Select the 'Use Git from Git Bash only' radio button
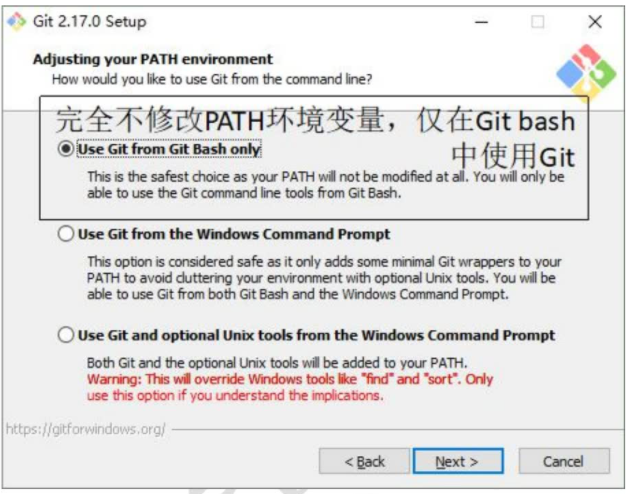The image size is (632, 494). coord(65,149)
